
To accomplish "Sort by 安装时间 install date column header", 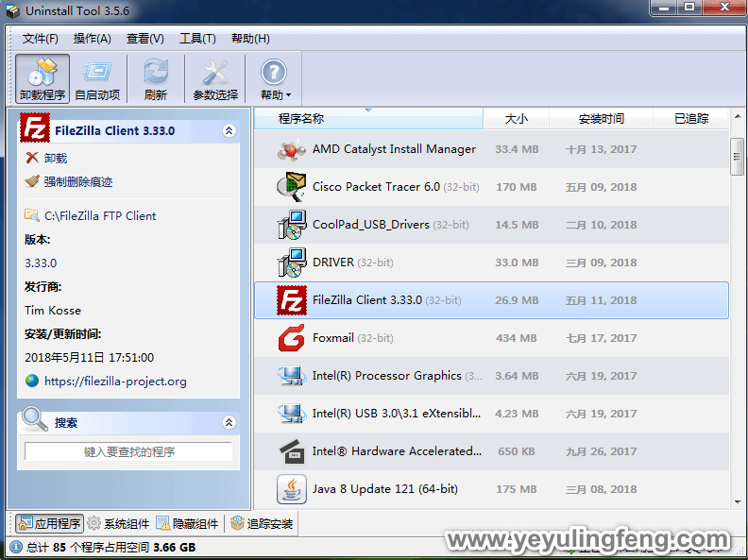I will 601,118.
